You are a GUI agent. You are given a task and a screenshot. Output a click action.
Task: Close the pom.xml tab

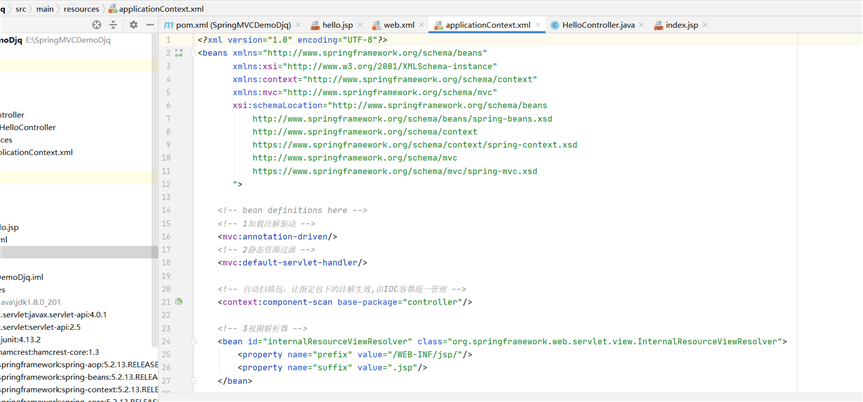pos(298,25)
